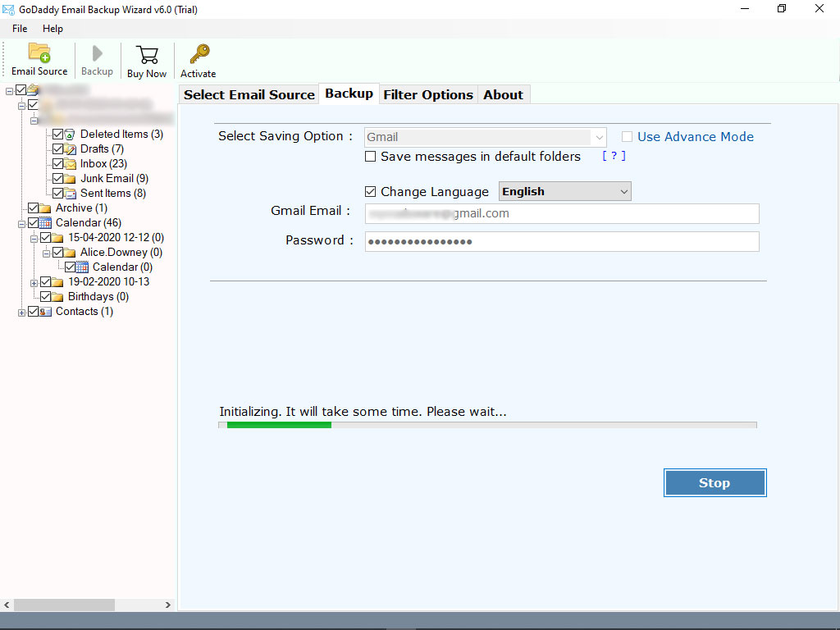Select the Inbox folder icon

70,164
